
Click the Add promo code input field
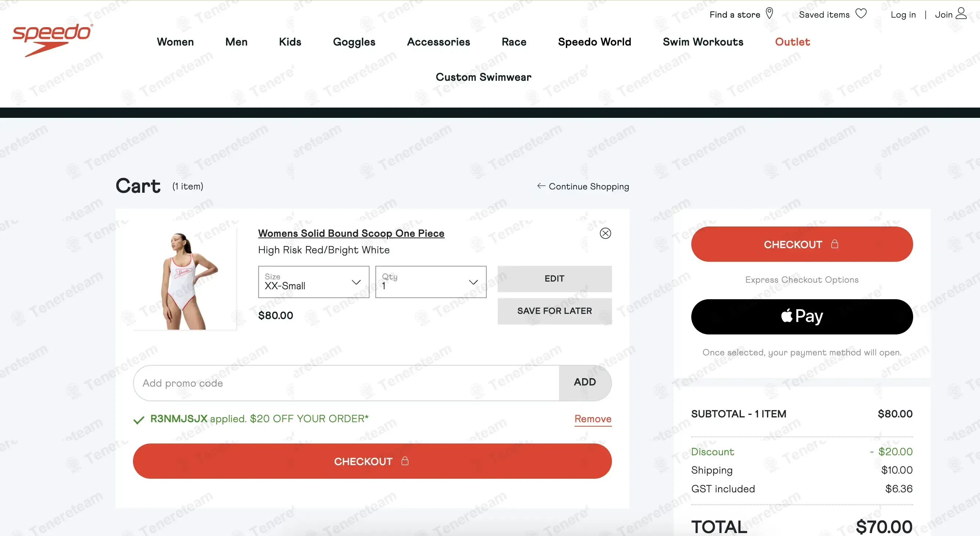pyautogui.click(x=346, y=383)
